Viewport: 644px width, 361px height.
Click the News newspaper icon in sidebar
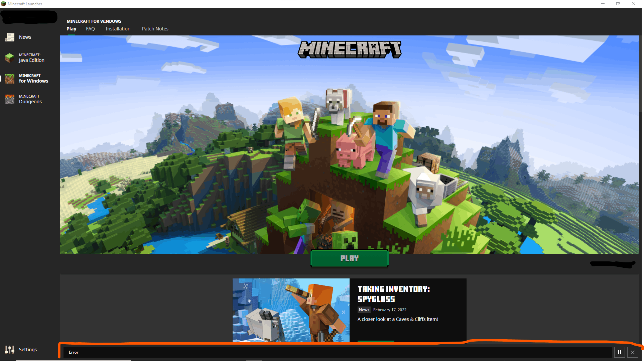[9, 37]
